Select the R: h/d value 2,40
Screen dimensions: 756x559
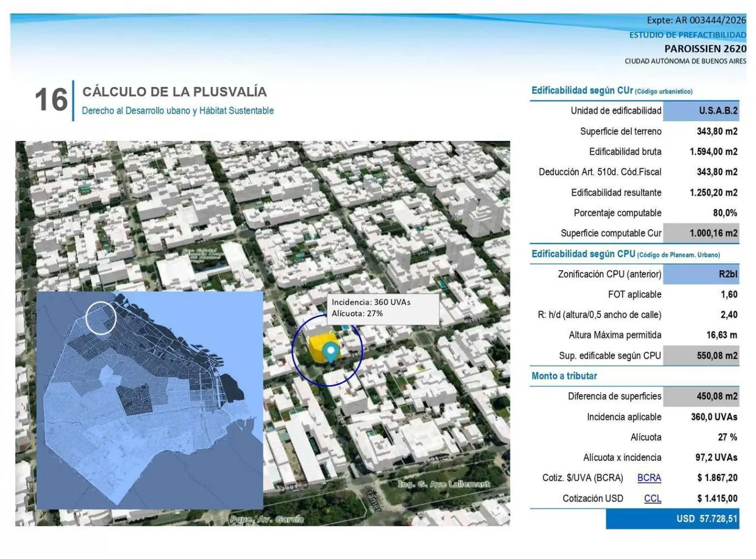click(729, 315)
